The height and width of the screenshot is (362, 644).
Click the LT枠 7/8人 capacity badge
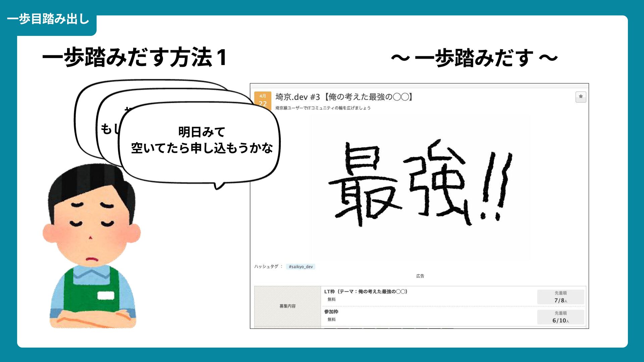(560, 297)
